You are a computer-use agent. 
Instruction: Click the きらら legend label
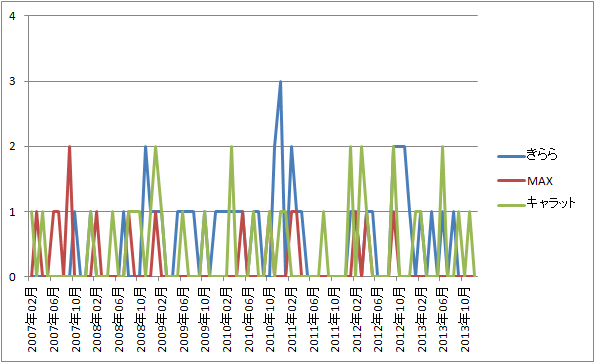542,155
